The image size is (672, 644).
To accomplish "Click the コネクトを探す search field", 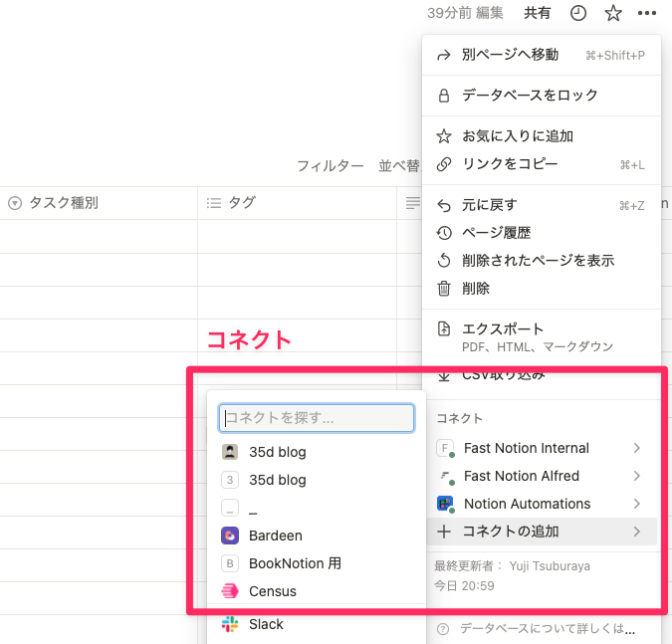I will click(317, 418).
